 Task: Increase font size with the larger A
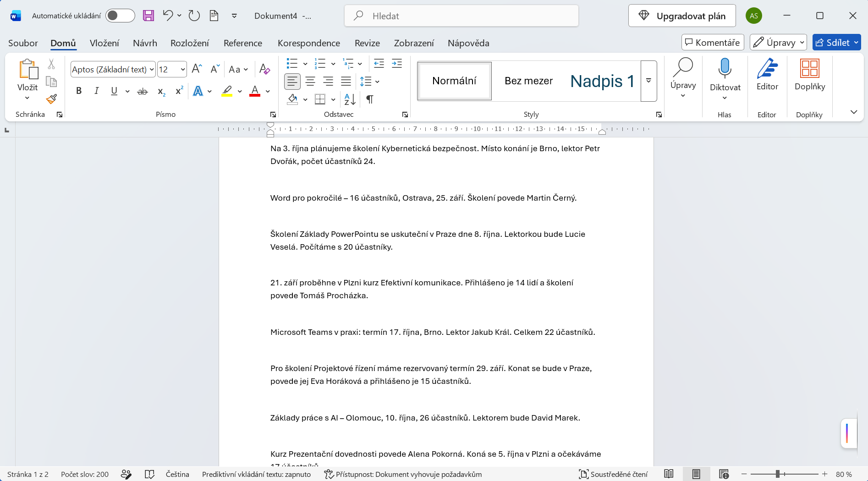coord(197,69)
